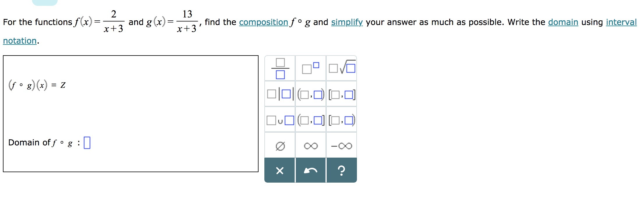Insert the radical root template

click(x=342, y=68)
